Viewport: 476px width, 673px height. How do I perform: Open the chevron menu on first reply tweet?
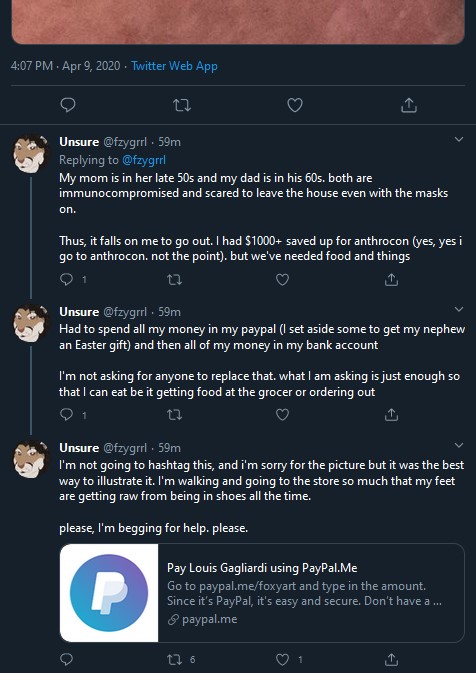click(459, 139)
